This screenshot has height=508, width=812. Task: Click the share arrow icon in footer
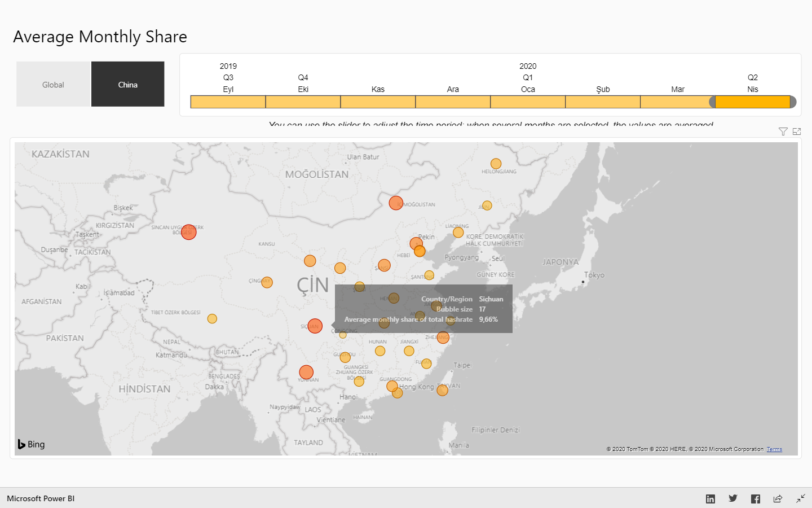(x=778, y=498)
